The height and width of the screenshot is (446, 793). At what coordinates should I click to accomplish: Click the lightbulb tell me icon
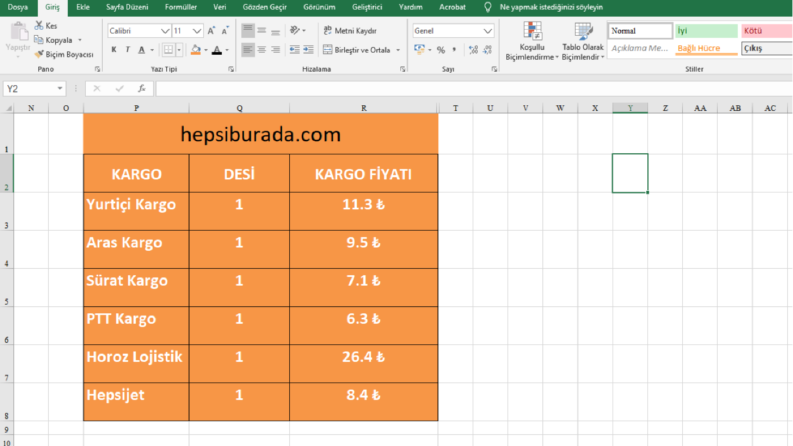488,7
